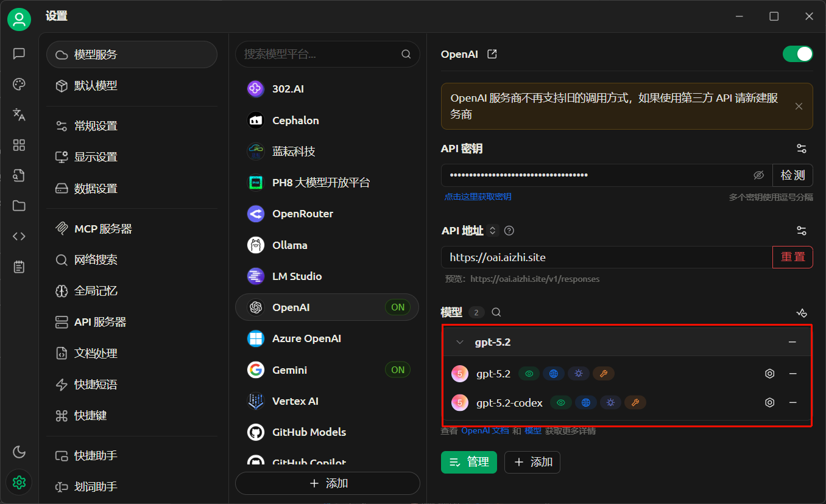Open 快捷助手 settings

tap(132, 455)
